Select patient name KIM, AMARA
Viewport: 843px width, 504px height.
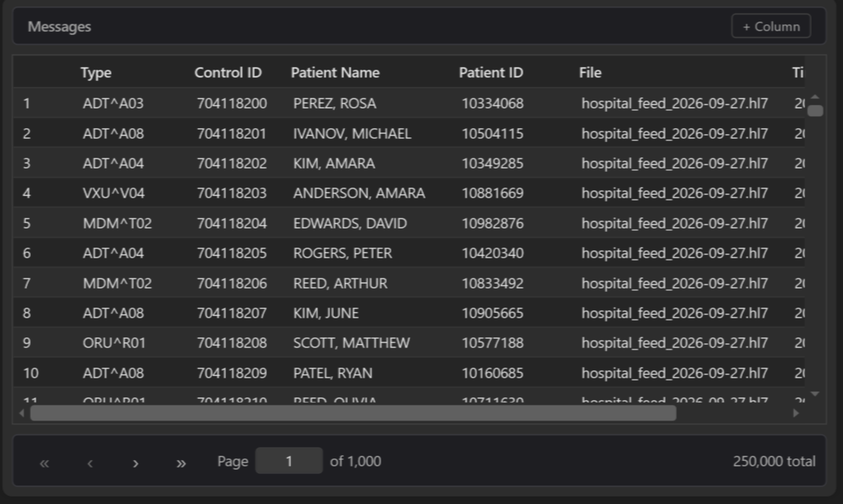pyautogui.click(x=334, y=163)
